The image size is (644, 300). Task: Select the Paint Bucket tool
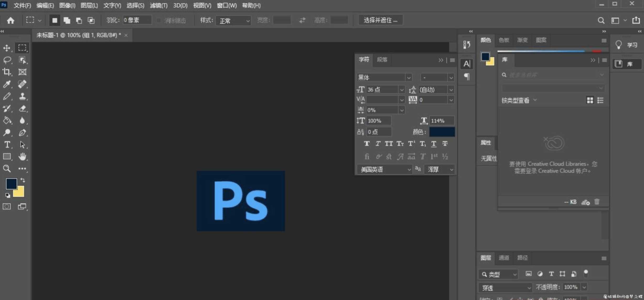(x=7, y=120)
